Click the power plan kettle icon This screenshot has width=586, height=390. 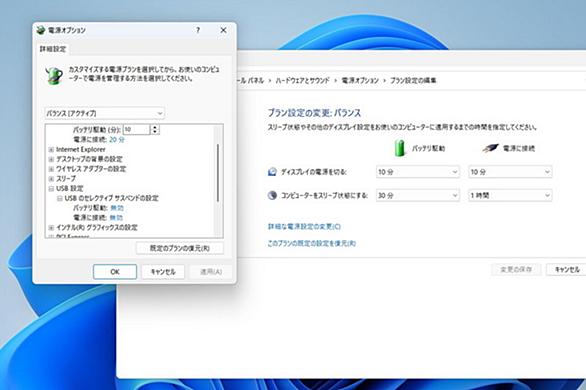pos(54,75)
